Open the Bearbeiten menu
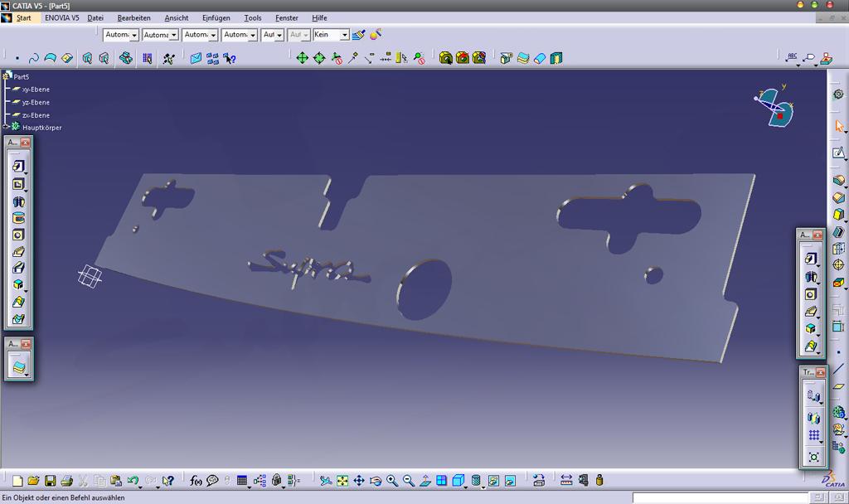The image size is (849, 504). (133, 18)
